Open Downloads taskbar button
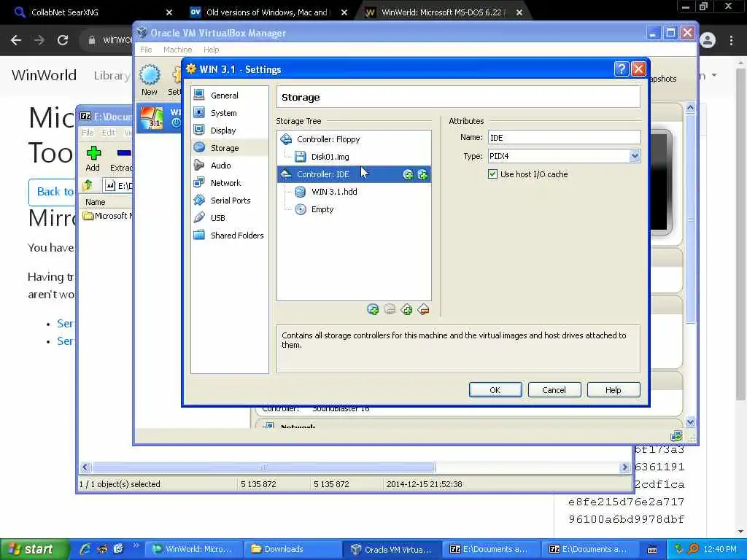Image resolution: width=747 pixels, height=560 pixels. click(x=293, y=549)
